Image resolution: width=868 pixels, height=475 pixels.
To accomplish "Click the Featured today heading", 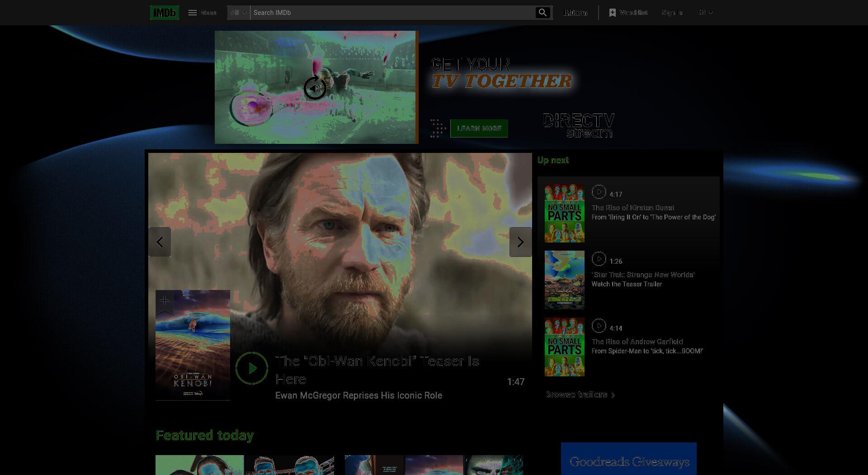I will coord(204,435).
